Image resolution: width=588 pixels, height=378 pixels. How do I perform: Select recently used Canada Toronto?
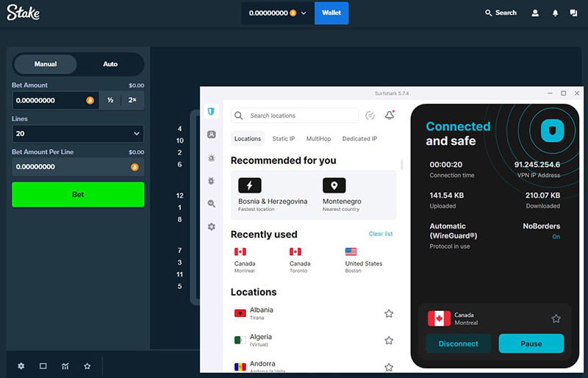[x=300, y=260]
